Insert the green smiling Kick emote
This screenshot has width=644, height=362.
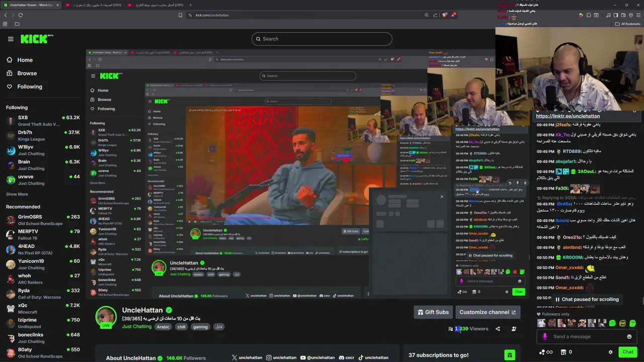[612, 323]
